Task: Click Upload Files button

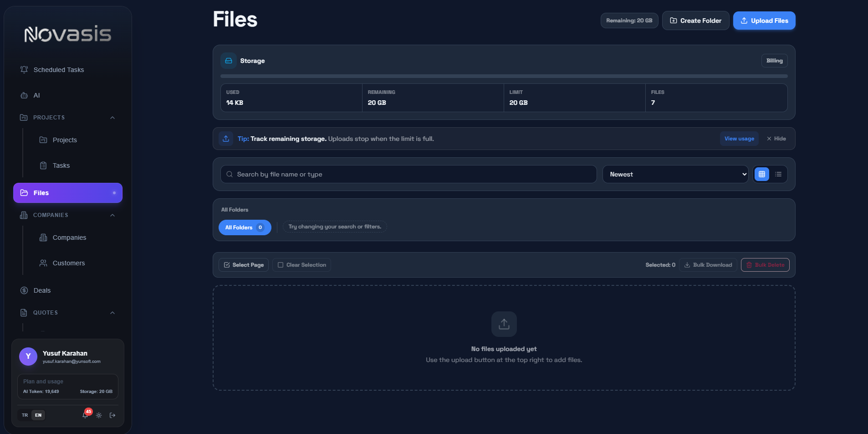Action: pyautogui.click(x=764, y=21)
